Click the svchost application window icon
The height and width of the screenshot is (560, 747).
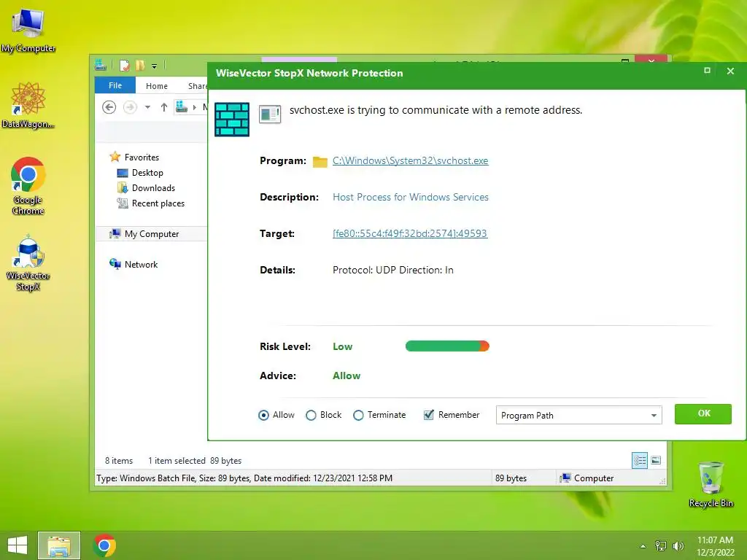pos(270,114)
